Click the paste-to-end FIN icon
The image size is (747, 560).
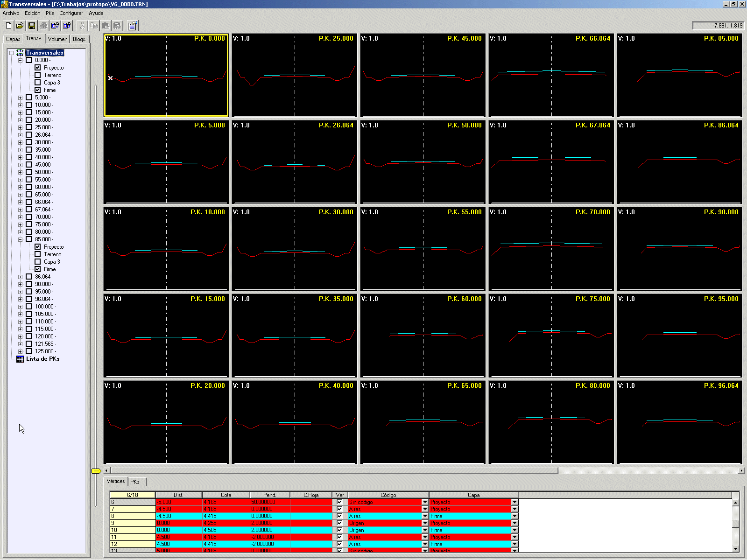117,26
